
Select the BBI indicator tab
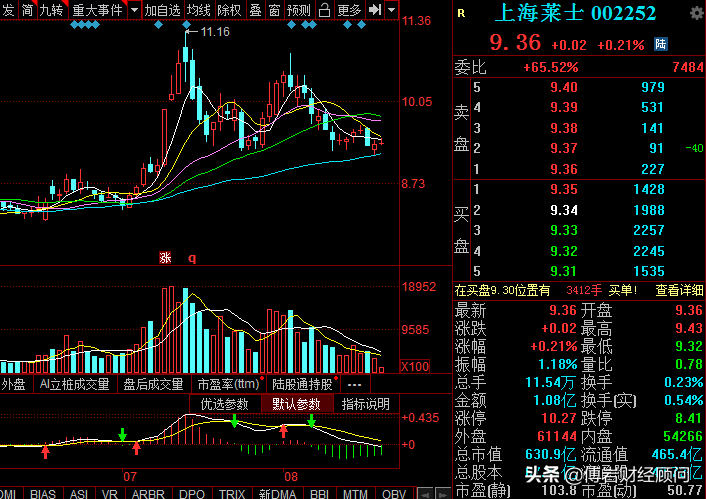[319, 494]
